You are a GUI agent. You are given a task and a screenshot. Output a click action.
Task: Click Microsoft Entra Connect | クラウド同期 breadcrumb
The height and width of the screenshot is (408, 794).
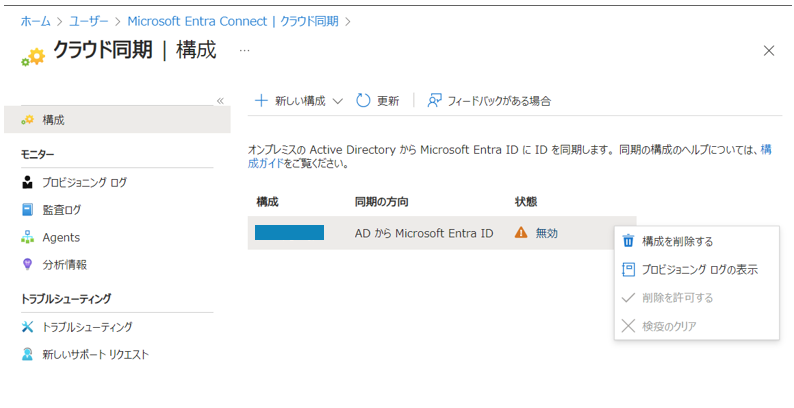click(232, 21)
